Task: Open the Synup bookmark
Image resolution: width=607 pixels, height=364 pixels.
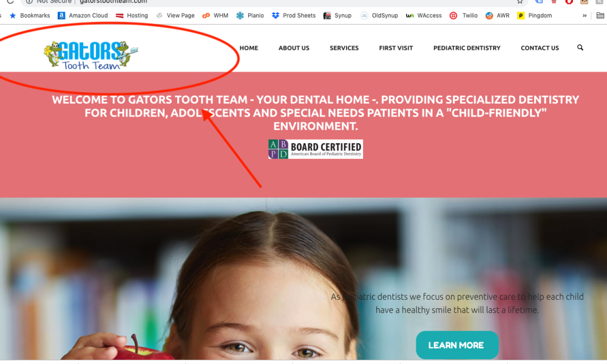Action: (x=337, y=16)
